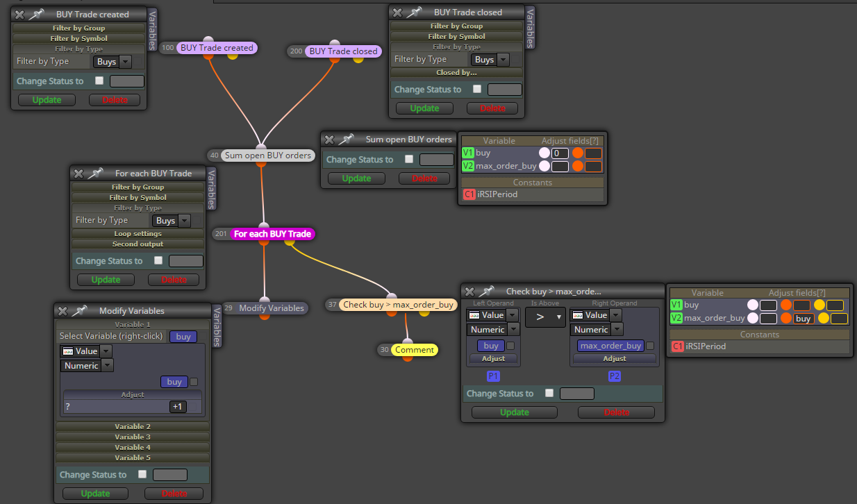This screenshot has height=504, width=857.
Task: Click the C1 iRSIPeriod badge beside Check buy panel
Action: coord(678,346)
